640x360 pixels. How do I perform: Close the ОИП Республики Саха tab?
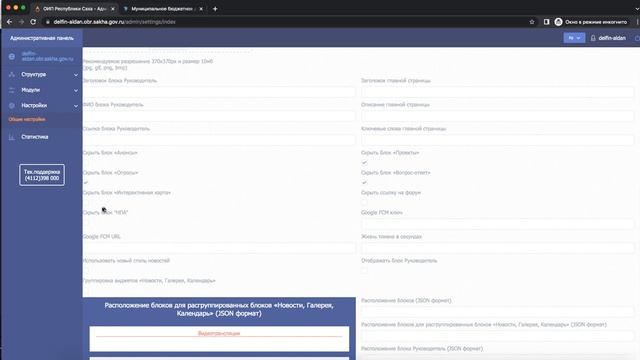click(113, 9)
